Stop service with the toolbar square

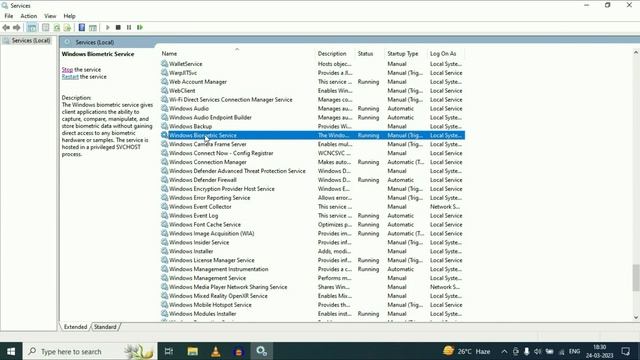(118, 27)
